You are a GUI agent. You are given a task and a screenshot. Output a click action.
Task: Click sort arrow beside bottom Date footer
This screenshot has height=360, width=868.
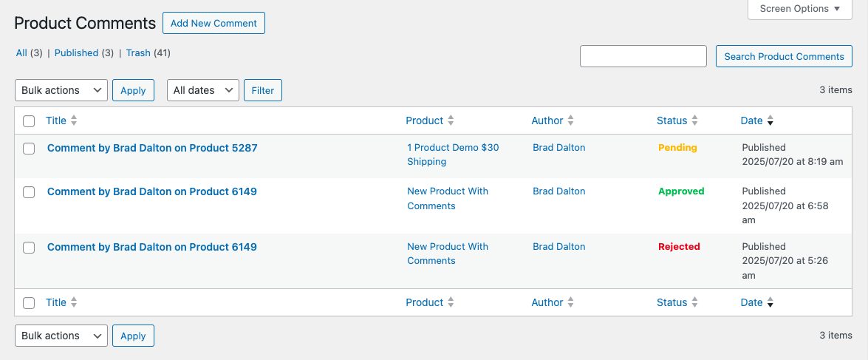point(770,303)
